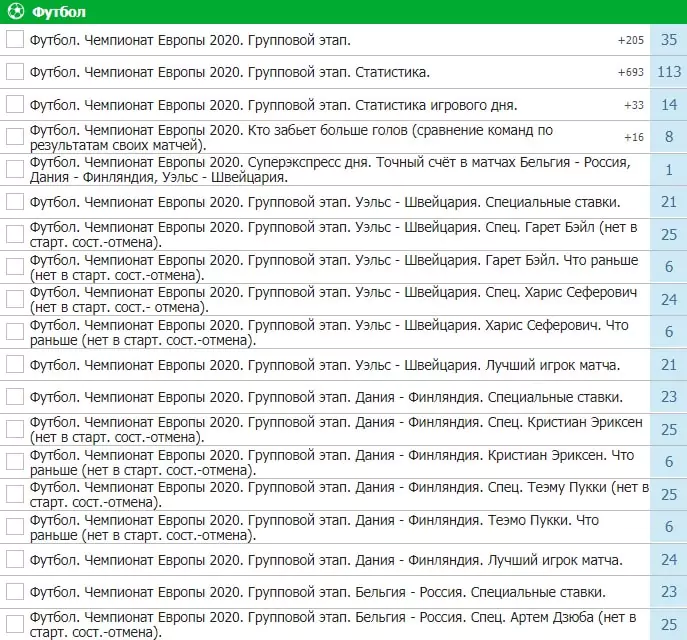This screenshot has width=687, height=640.
Task: Tick checkbox for 'Суперэкспресс дня' row
Action: point(15,169)
